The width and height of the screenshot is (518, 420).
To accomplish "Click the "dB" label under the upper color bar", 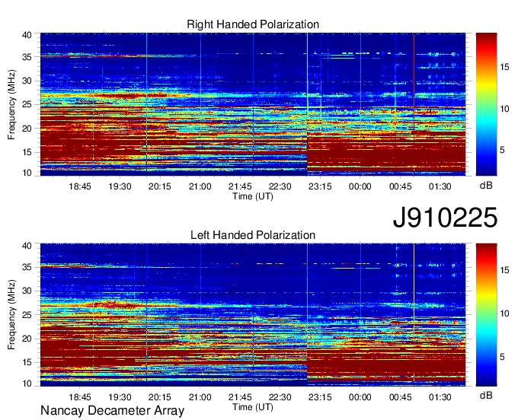I will point(486,186).
